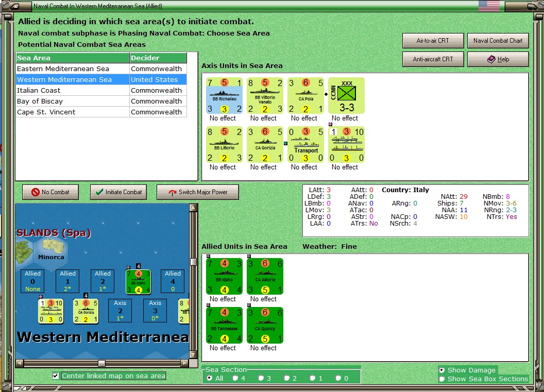Click the CA Pola ship counter
Viewport: 544px width, 392px height.
pyautogui.click(x=305, y=96)
